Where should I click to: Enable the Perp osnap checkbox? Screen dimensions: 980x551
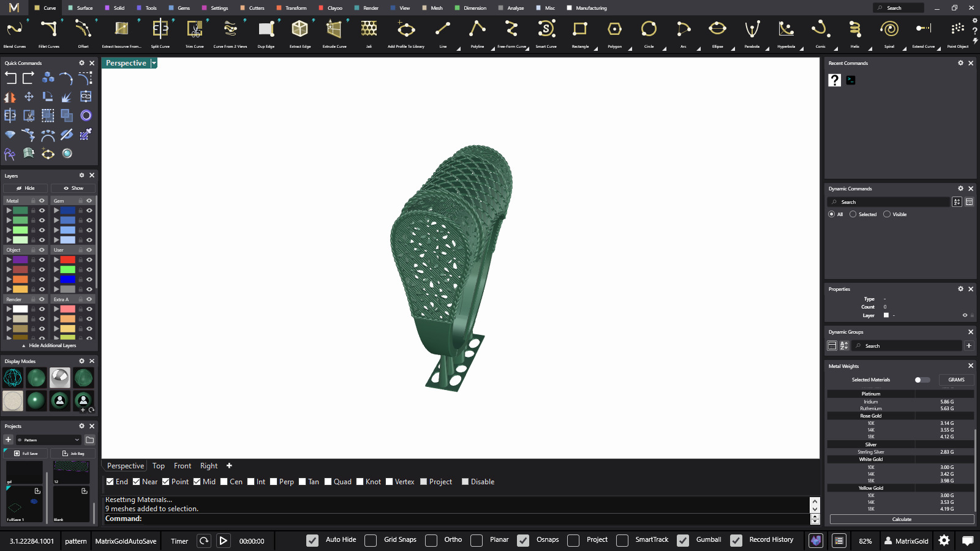273,482
